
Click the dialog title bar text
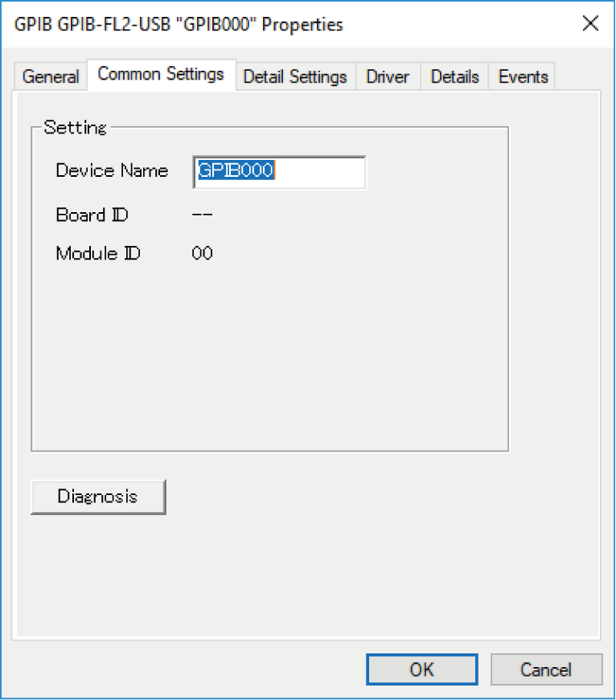179,24
